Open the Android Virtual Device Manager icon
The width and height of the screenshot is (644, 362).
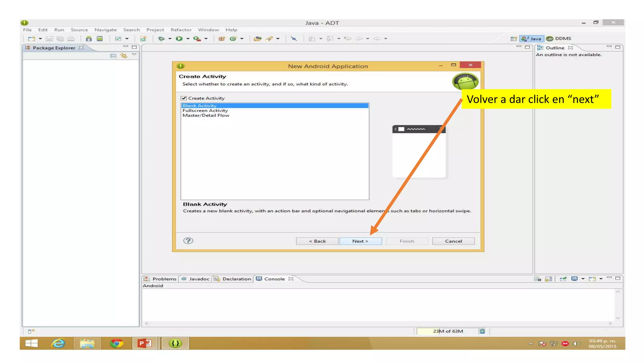click(x=100, y=39)
